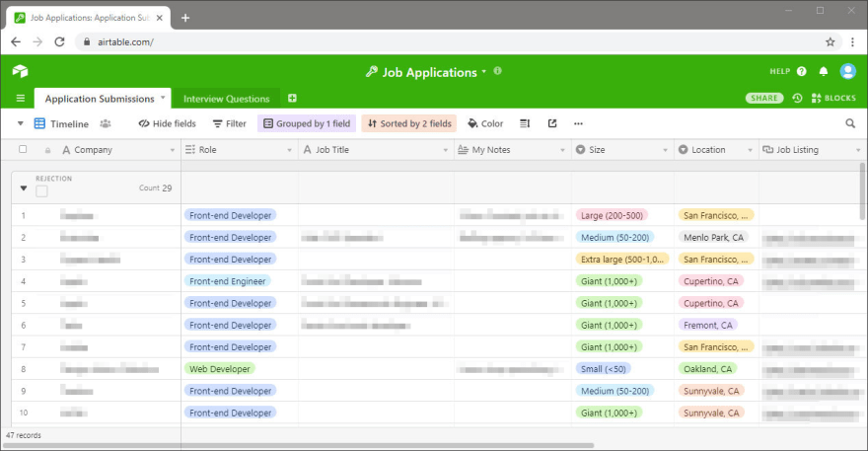
Task: Change row height icon
Action: [525, 123]
